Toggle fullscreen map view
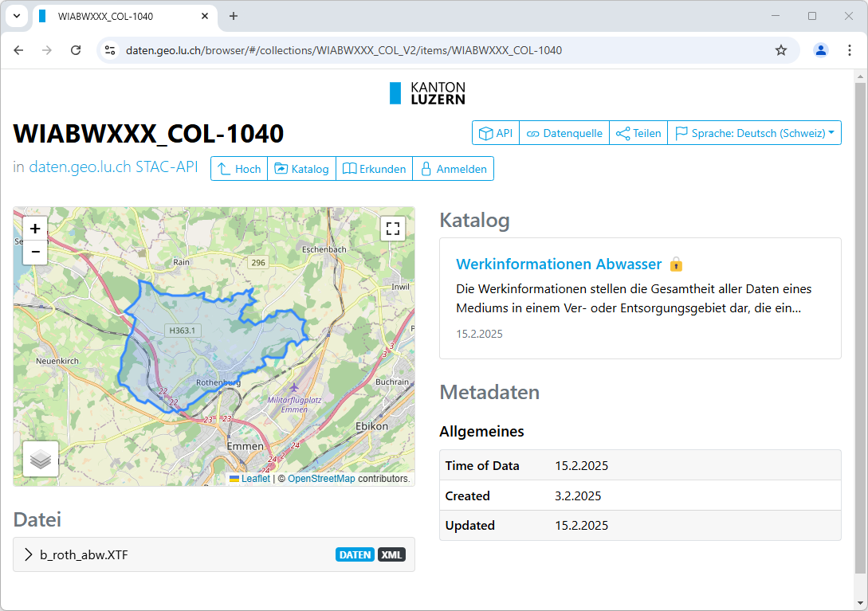 pyautogui.click(x=392, y=229)
